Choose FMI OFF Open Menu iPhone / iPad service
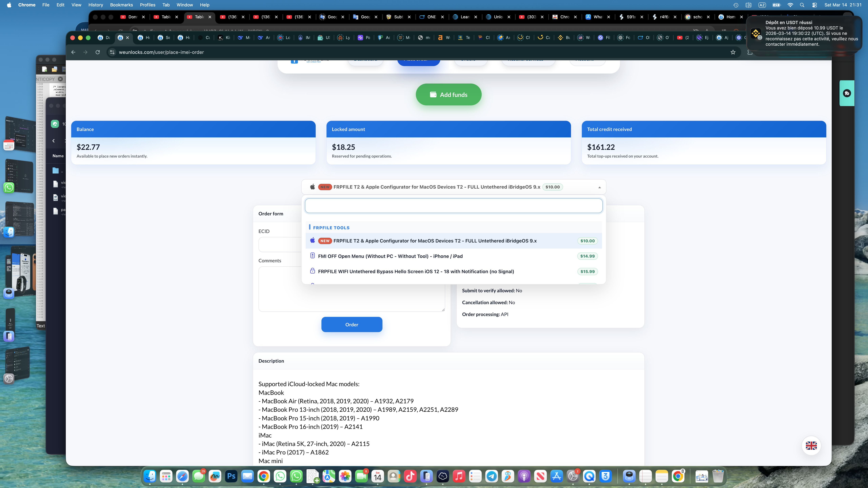This screenshot has height=488, width=868. pos(453,256)
